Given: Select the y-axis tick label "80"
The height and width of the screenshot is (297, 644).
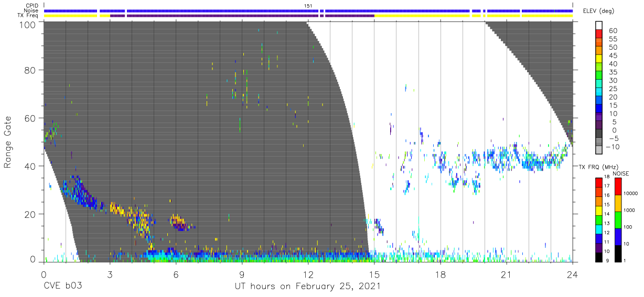Looking at the screenshot, I should [29, 70].
